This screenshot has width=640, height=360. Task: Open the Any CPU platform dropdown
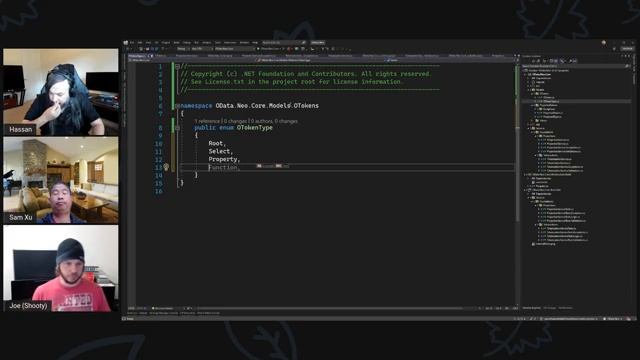point(202,49)
